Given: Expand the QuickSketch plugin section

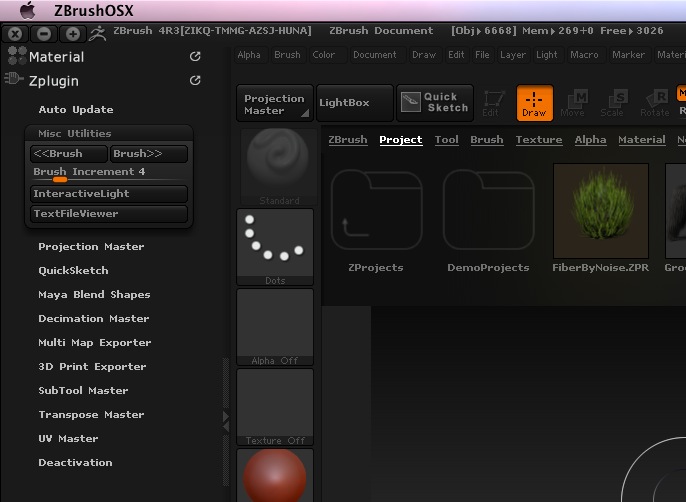Looking at the screenshot, I should (74, 270).
